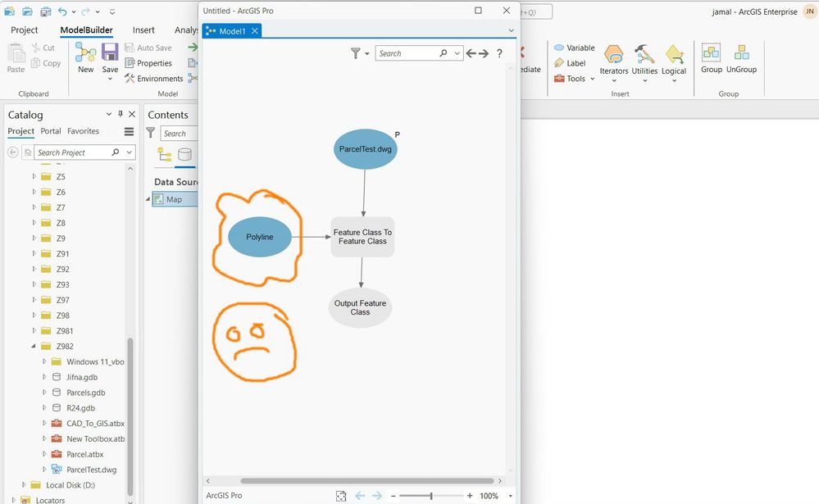
Task: Insert a Label into the model
Action: tap(570, 63)
